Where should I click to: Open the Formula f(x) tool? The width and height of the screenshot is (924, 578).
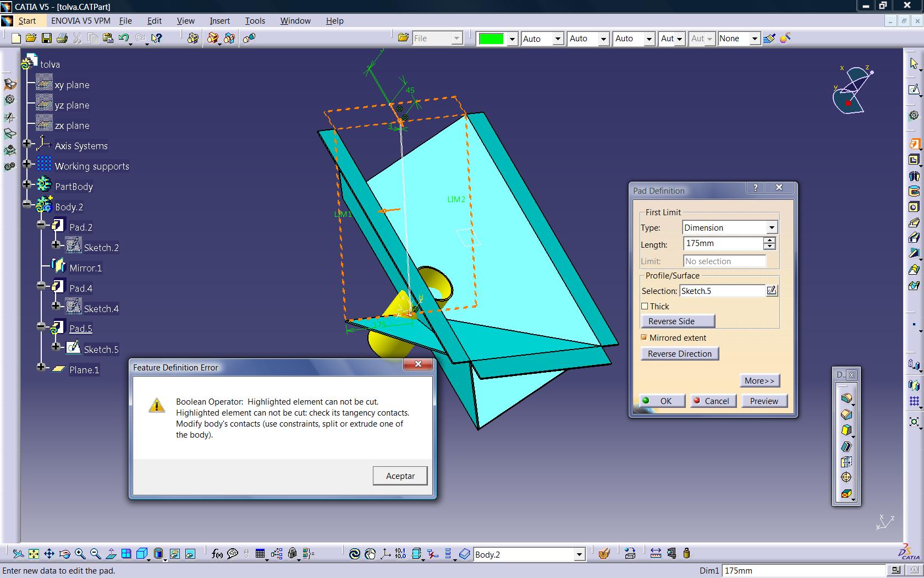(217, 554)
